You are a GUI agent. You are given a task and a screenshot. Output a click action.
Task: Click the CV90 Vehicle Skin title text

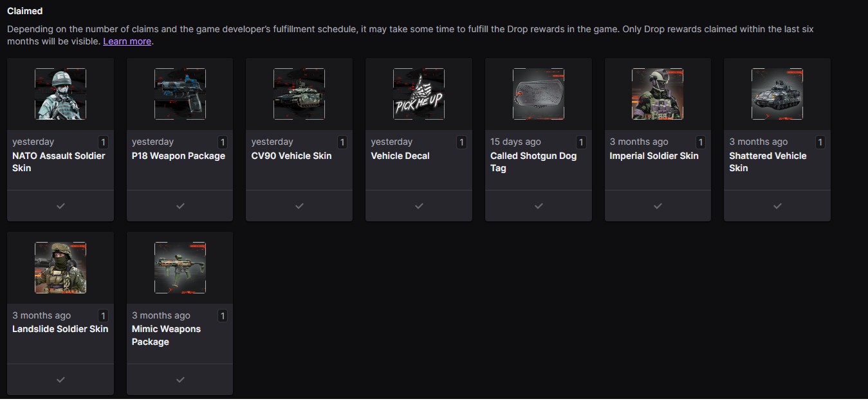(291, 156)
